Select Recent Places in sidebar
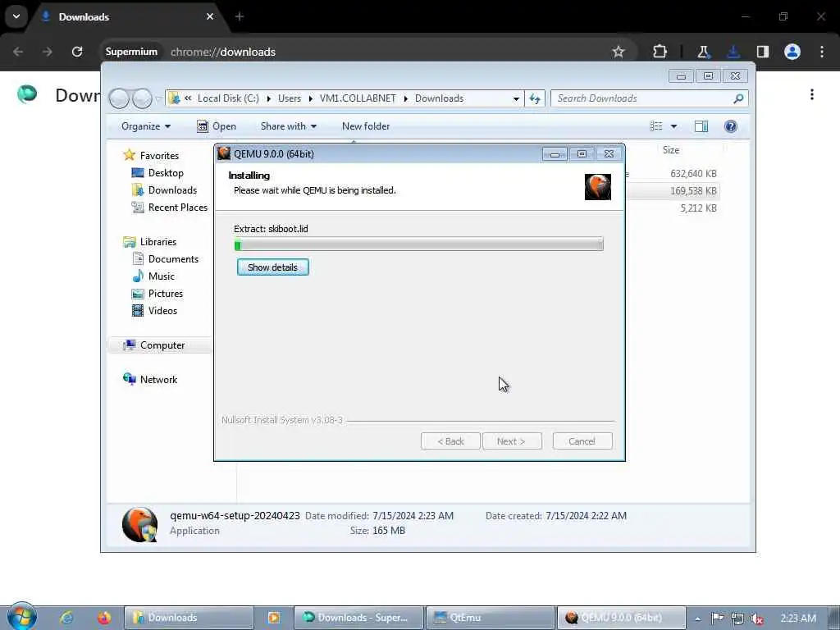840x630 pixels. click(x=177, y=208)
